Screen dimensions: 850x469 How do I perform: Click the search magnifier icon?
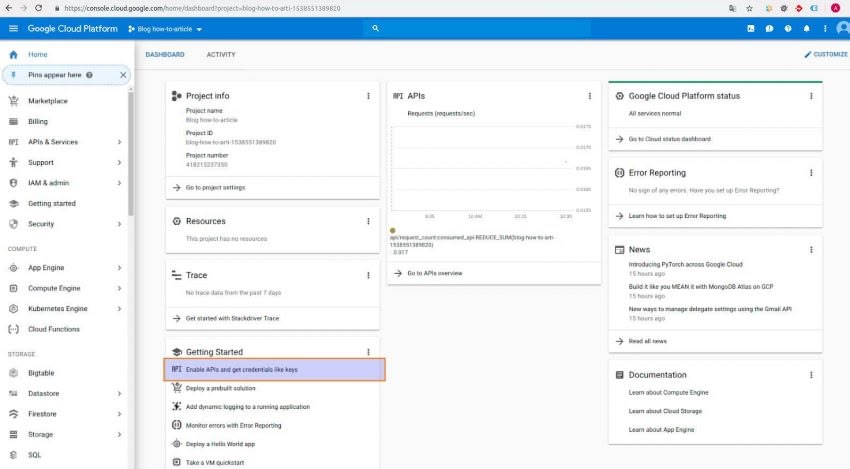375,28
